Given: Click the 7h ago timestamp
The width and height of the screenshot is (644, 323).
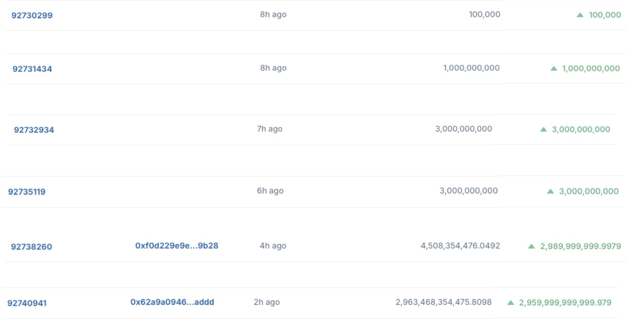Looking at the screenshot, I should (x=270, y=129).
